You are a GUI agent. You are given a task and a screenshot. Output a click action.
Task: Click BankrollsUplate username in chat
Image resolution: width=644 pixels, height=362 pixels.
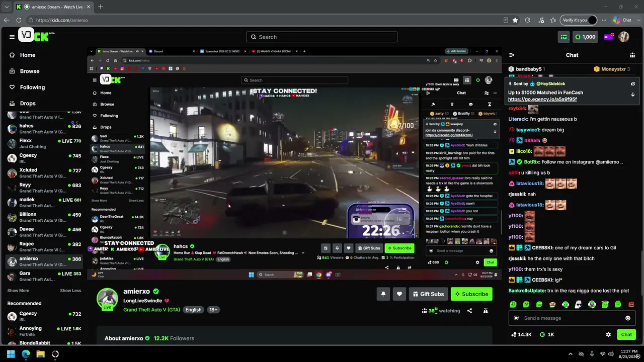(527, 291)
